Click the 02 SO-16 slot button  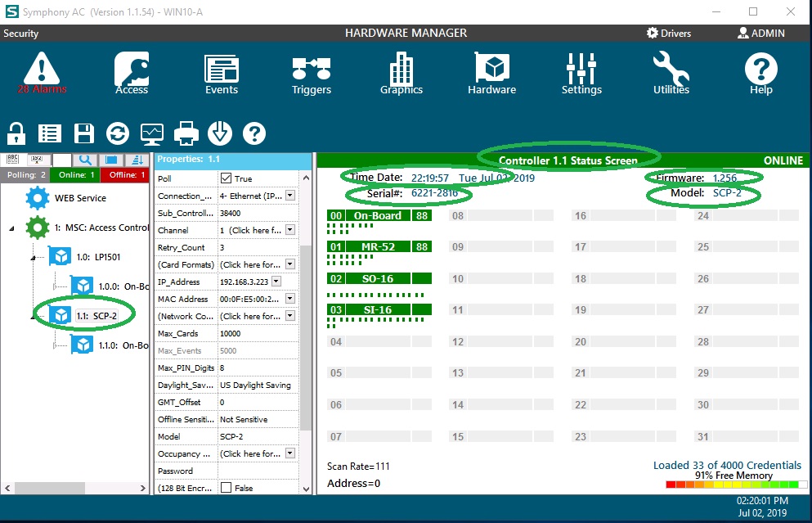379,279
